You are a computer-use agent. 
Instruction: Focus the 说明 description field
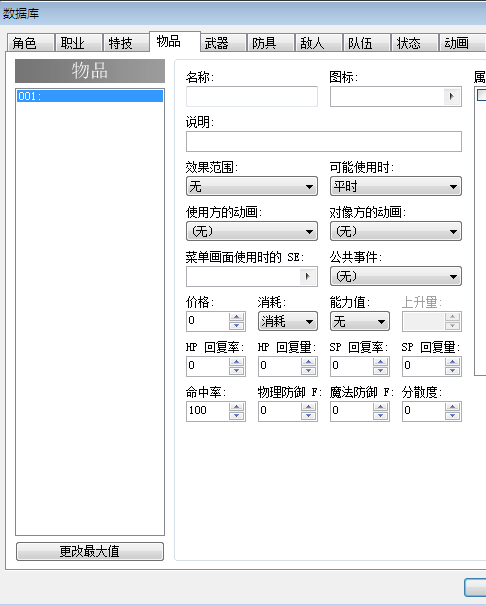[x=324, y=141]
